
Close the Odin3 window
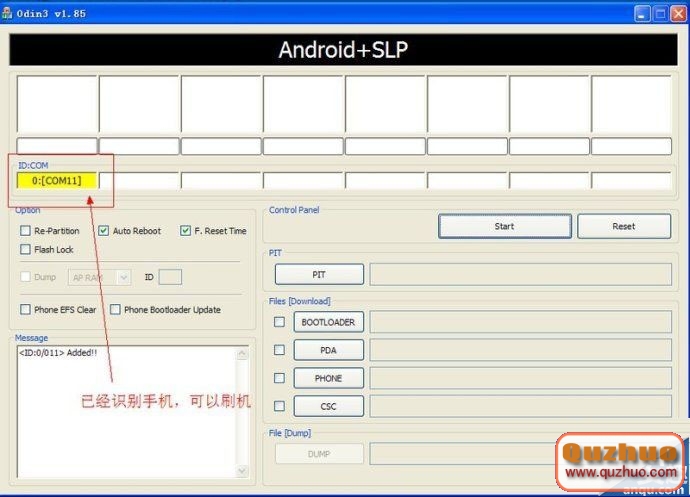[x=678, y=14]
